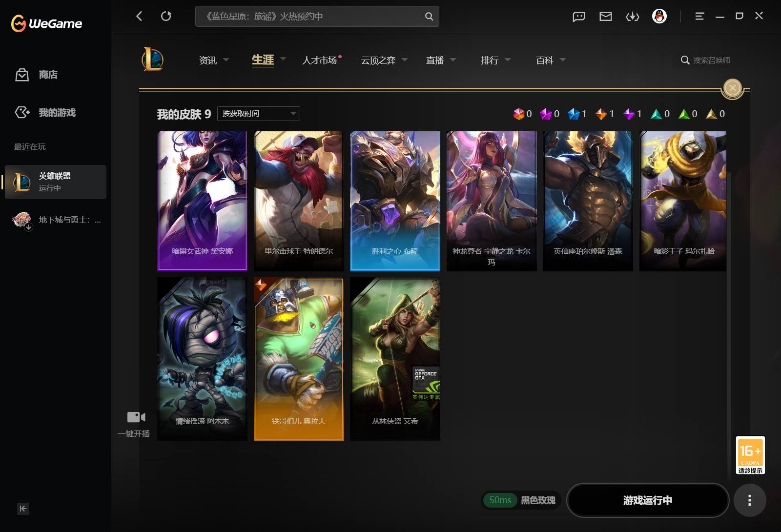Viewport: 781px width, 532px height.
Task: Click the 游戏运行中 button
Action: 648,500
